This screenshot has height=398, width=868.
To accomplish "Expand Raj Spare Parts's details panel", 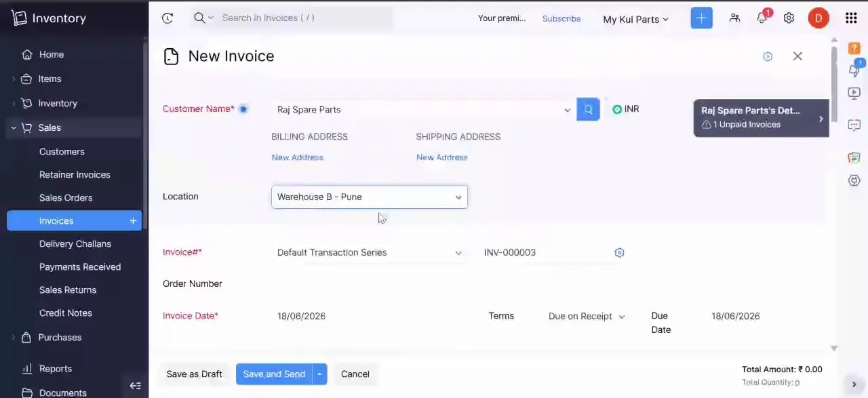I will point(761,118).
